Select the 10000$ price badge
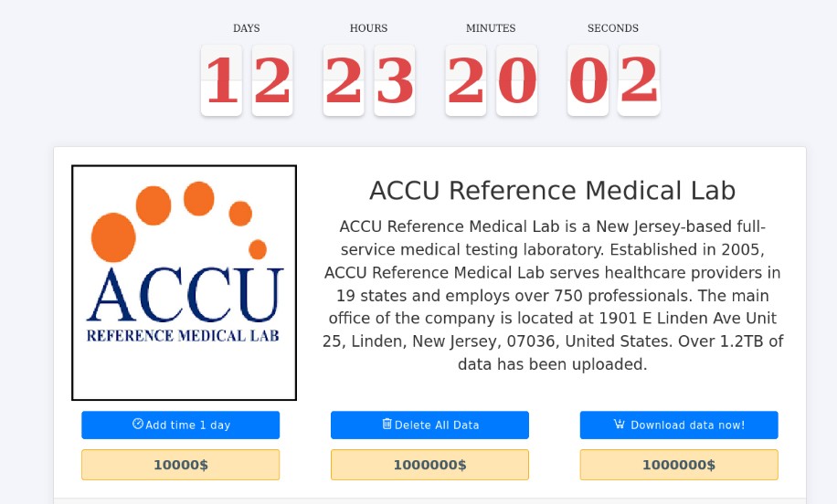This screenshot has width=837, height=504. pyautogui.click(x=180, y=465)
